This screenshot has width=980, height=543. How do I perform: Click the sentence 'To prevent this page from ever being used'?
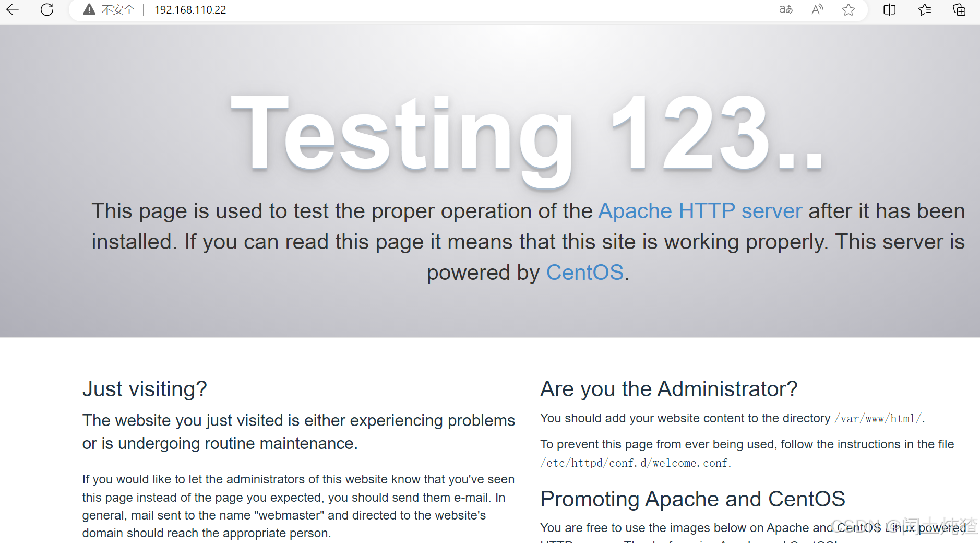(x=747, y=453)
